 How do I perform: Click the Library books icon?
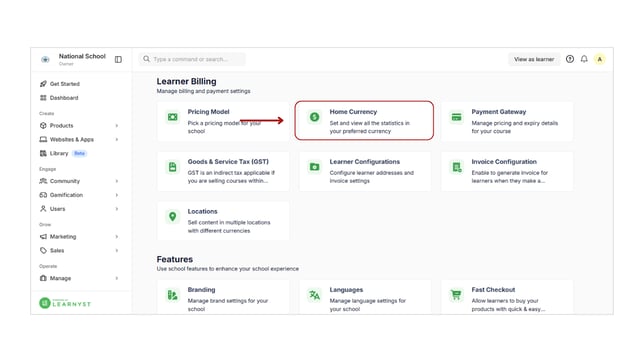coord(43,153)
